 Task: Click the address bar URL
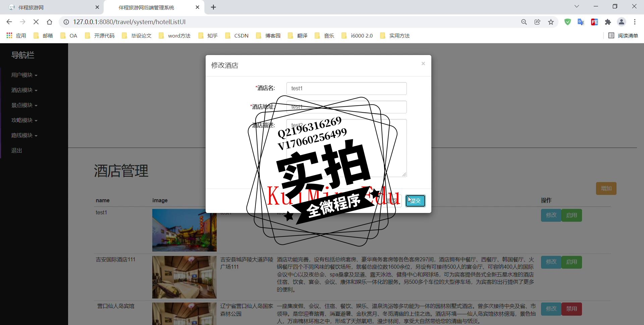(x=129, y=22)
